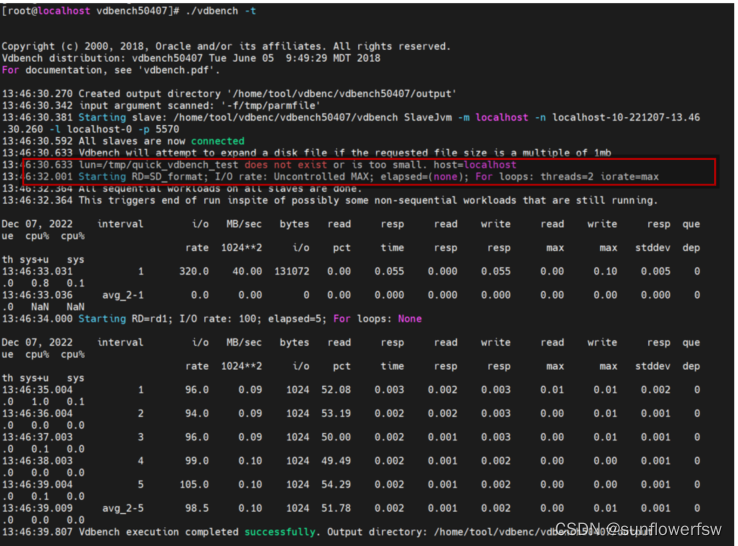Viewport: 738px width, 546px height.
Task: Click the '98.5' average i/o rate
Action: tap(196, 508)
